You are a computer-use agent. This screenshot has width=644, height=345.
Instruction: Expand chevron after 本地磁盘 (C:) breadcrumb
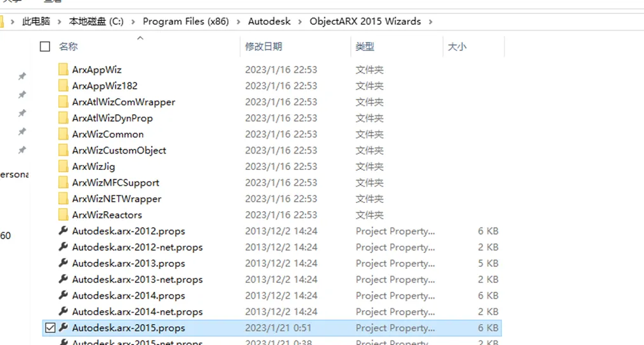click(x=133, y=22)
